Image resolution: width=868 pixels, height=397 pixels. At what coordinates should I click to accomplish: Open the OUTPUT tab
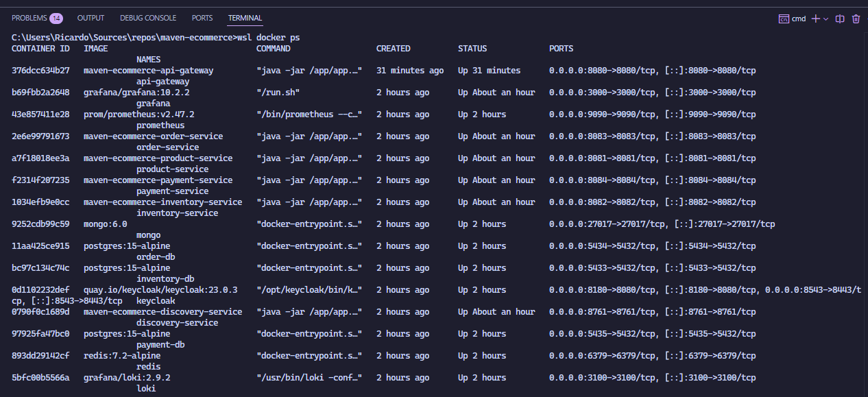click(x=91, y=18)
